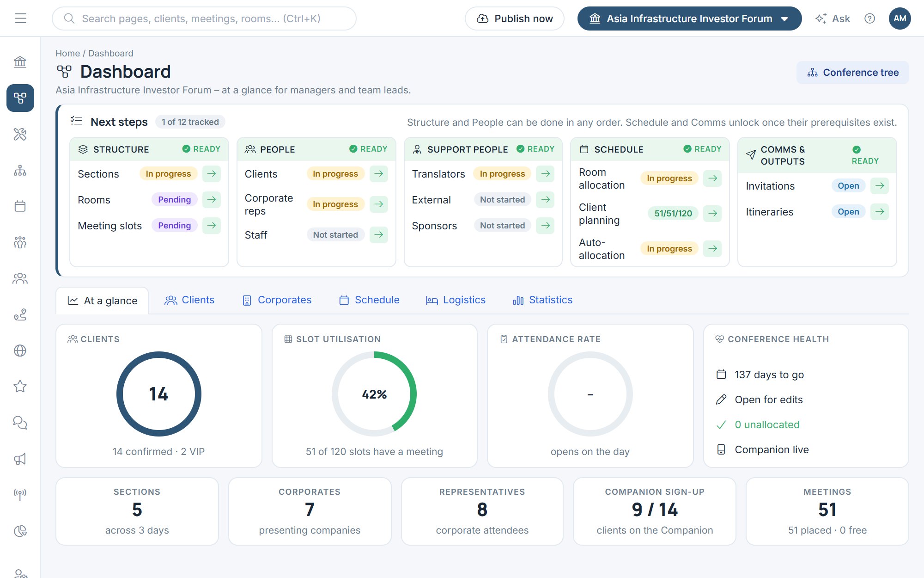The height and width of the screenshot is (578, 924).
Task: Open Client planning via its arrow button
Action: point(713,214)
